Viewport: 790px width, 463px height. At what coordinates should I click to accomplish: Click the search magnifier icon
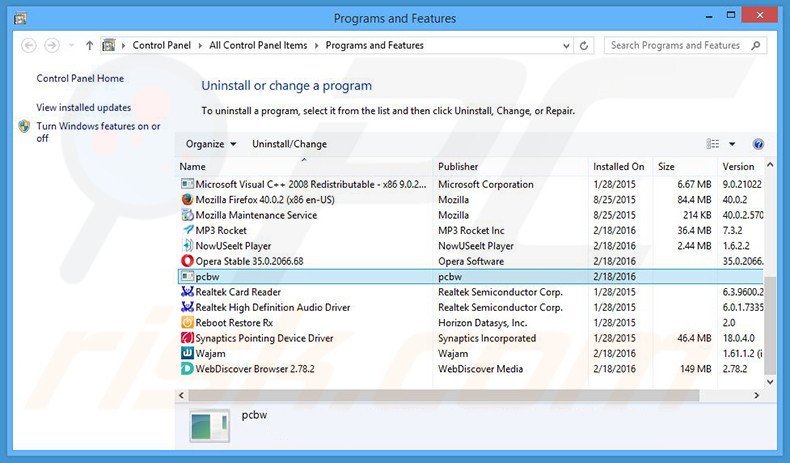point(755,45)
